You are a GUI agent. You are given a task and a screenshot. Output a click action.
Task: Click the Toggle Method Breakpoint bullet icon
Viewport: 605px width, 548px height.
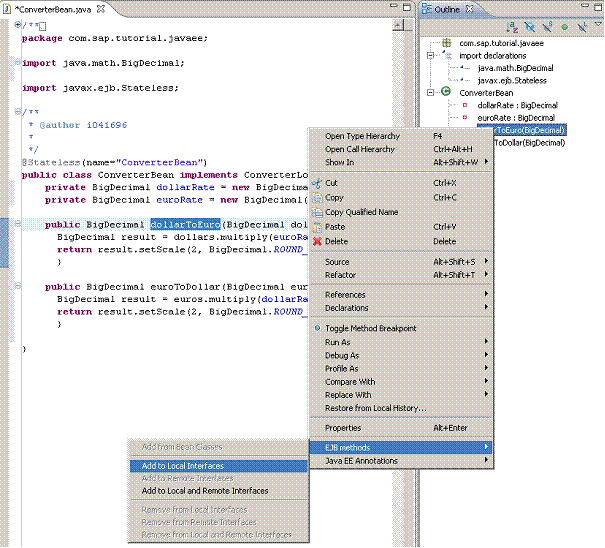pos(317,328)
